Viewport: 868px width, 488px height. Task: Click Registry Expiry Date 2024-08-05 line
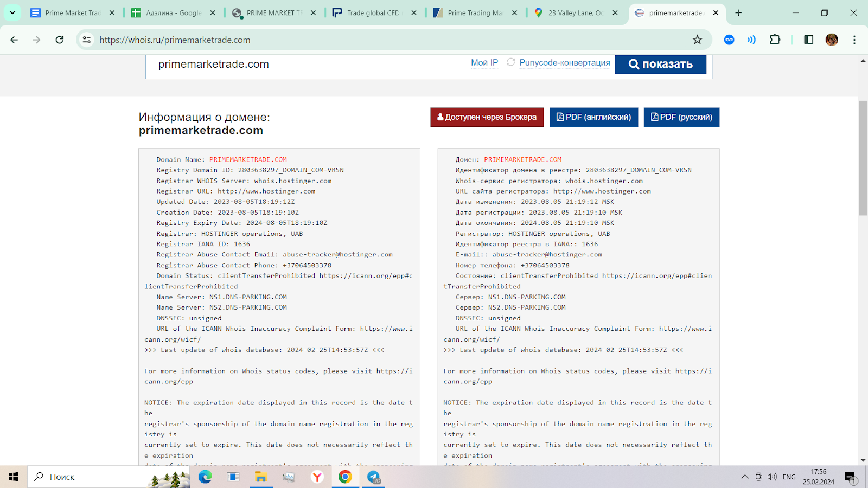tap(242, 223)
